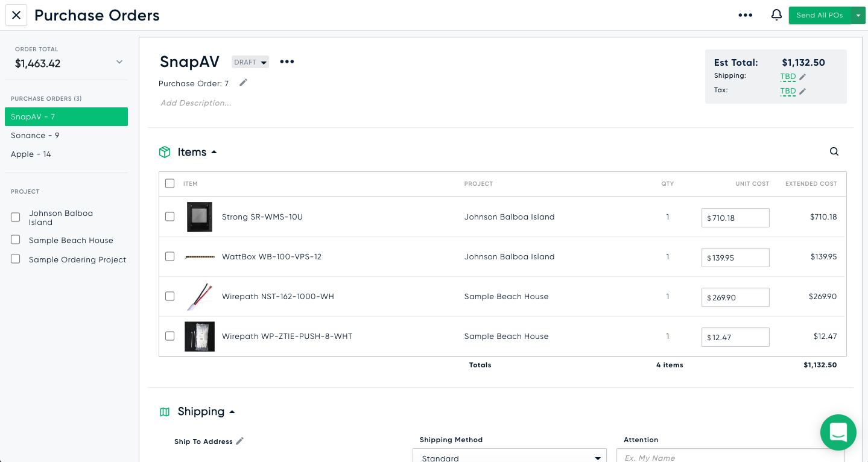Click the $269.90 unit cost field
868x462 pixels.
(735, 297)
